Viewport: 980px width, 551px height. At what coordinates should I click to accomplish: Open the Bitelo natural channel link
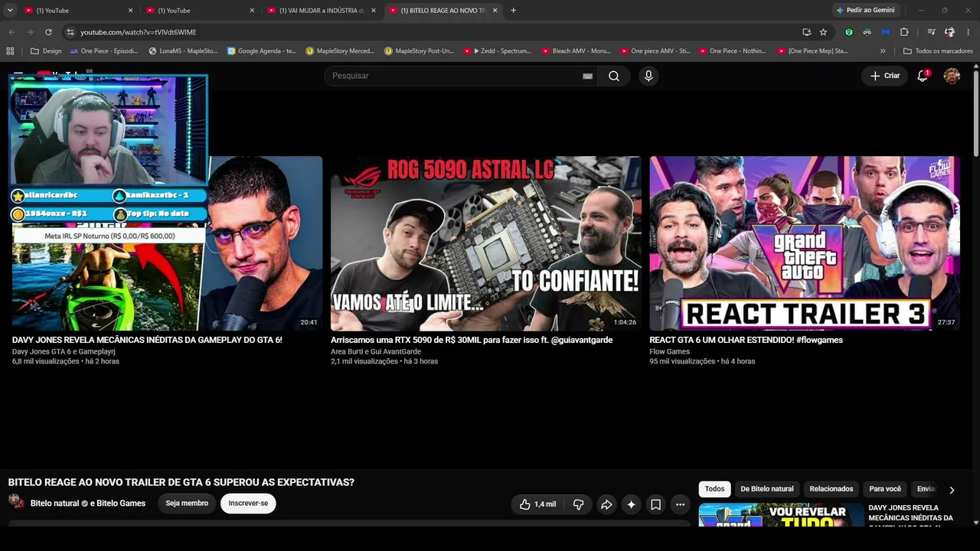pos(54,504)
